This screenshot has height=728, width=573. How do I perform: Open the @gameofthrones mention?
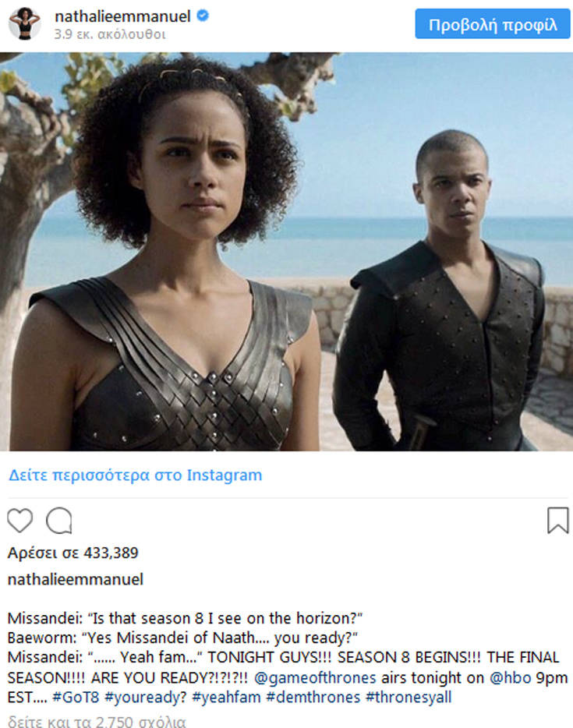click(315, 678)
